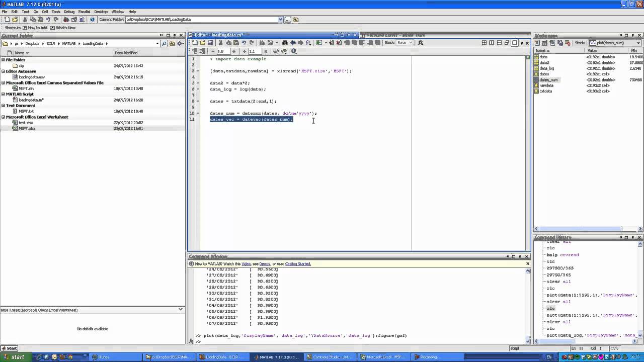This screenshot has height=362, width=644.
Task: Click How to Add shortcut link
Action: 35,28
